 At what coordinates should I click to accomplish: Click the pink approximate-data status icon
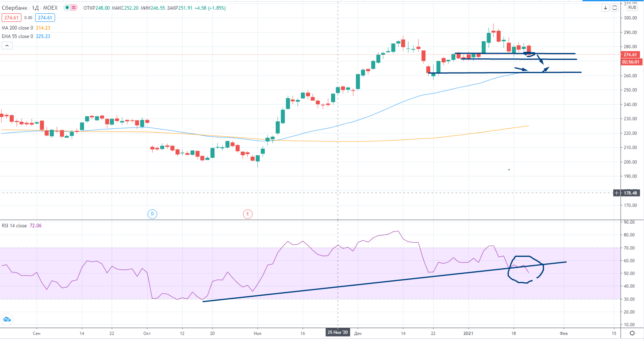(74, 8)
